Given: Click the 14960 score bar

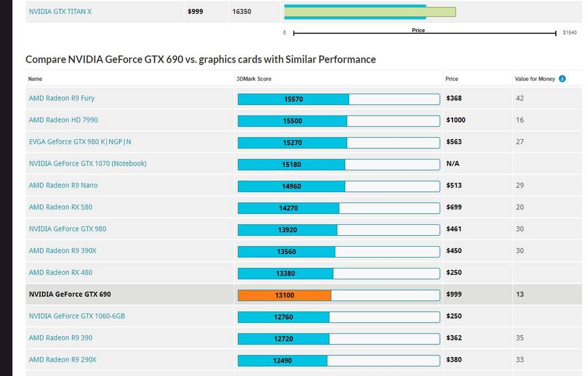Looking at the screenshot, I should (339, 186).
